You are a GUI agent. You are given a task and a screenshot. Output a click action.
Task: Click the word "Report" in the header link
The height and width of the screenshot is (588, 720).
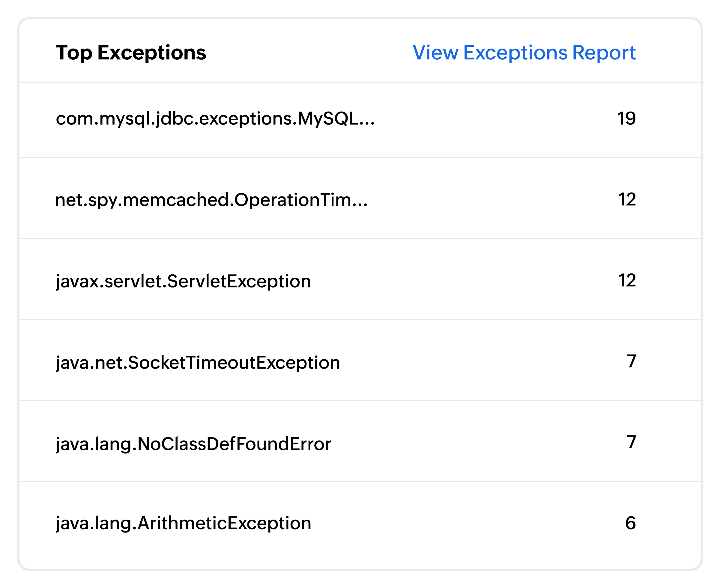click(x=604, y=53)
